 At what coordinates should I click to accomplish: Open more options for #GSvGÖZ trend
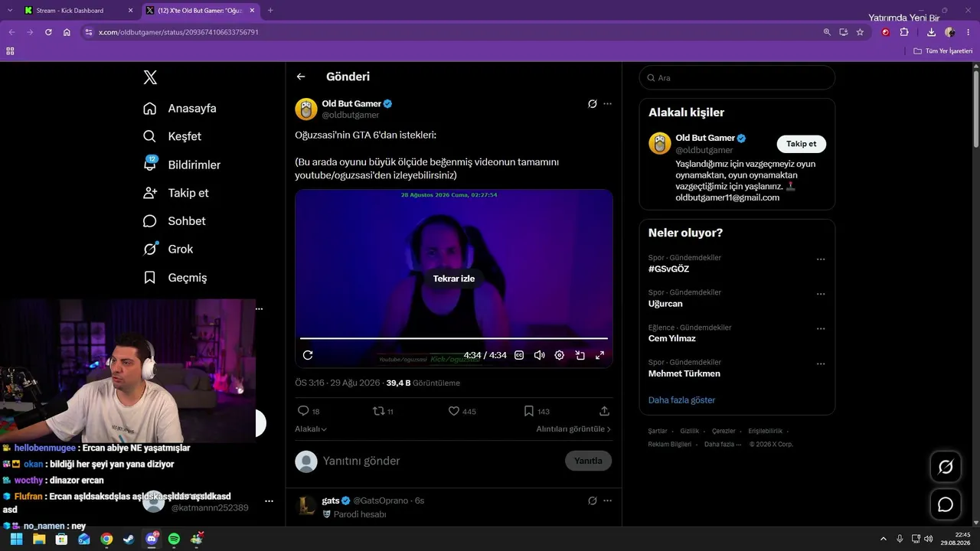pyautogui.click(x=821, y=259)
